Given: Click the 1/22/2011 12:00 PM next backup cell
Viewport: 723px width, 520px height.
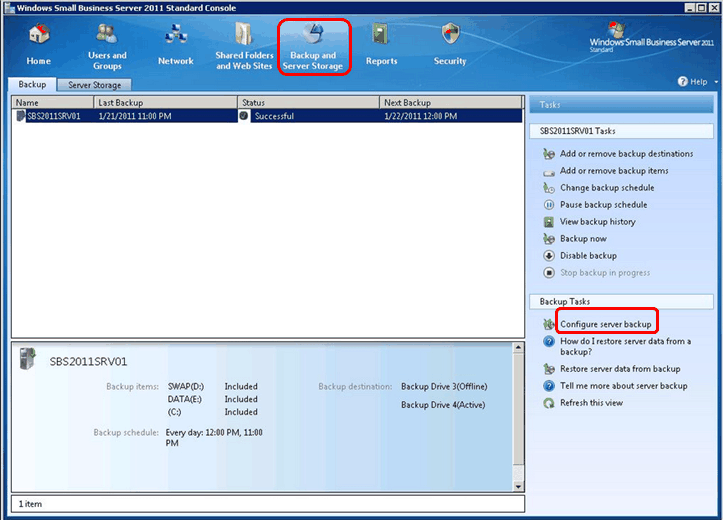Looking at the screenshot, I should coord(421,116).
